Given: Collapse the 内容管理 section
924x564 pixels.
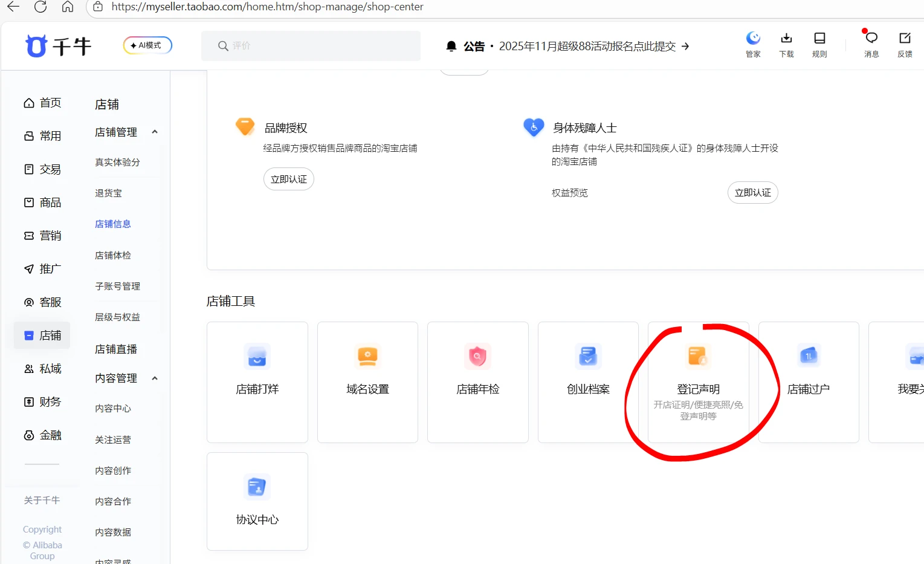Looking at the screenshot, I should pyautogui.click(x=155, y=378).
